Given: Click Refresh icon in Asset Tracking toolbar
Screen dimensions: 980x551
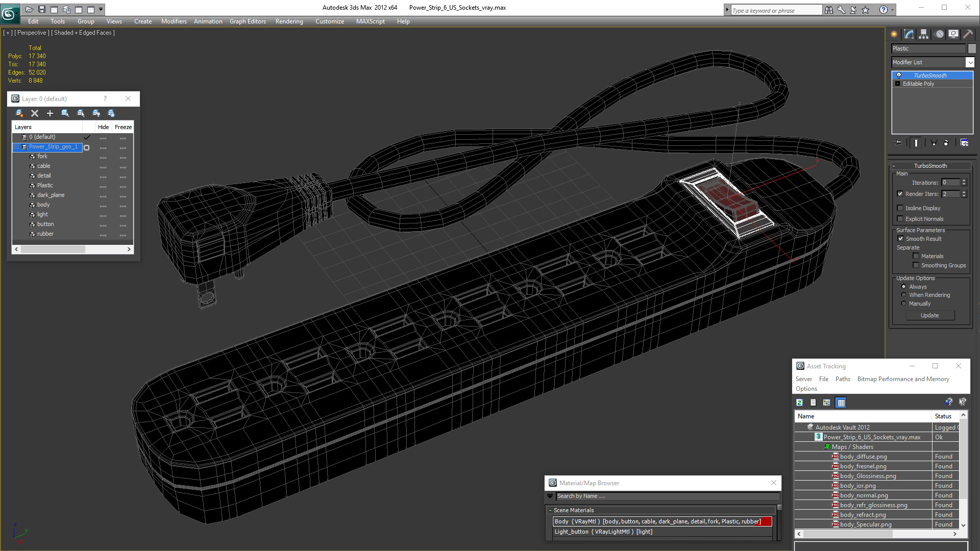Looking at the screenshot, I should [800, 403].
